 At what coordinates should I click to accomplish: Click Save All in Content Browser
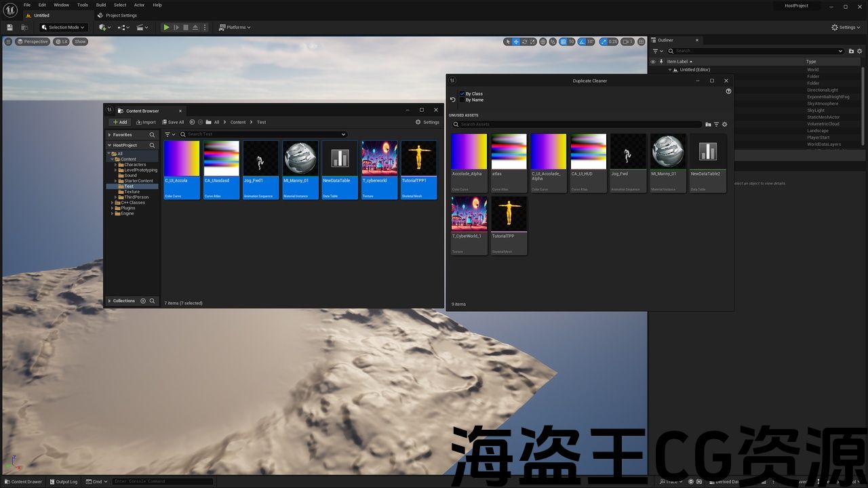pos(172,122)
